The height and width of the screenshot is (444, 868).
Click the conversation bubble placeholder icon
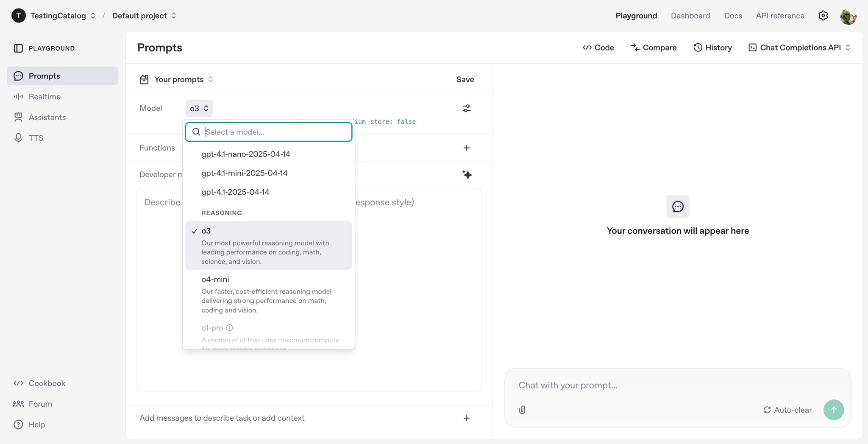point(678,207)
